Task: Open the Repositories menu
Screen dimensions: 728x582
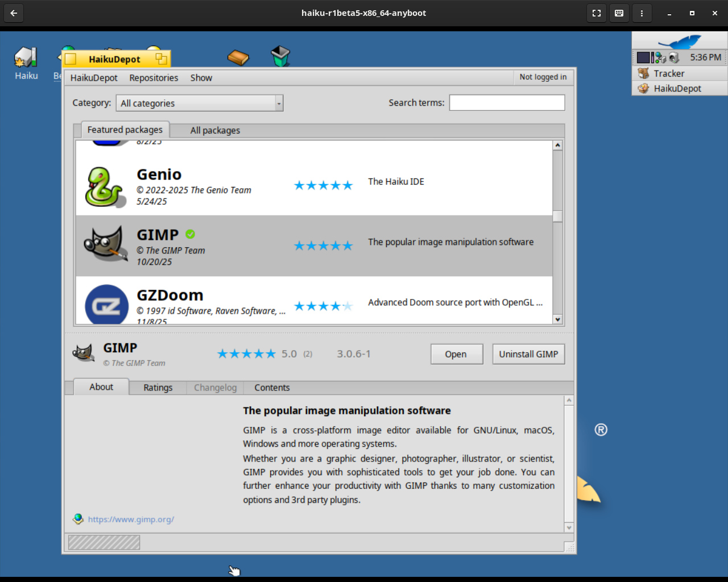Action: 153,78
